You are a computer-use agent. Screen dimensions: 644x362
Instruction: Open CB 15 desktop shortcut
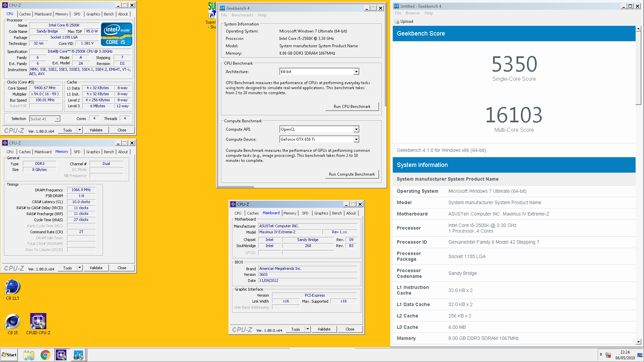coord(13,324)
